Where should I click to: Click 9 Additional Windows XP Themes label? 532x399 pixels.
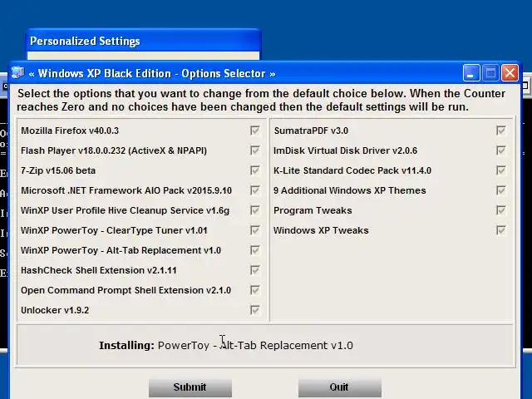click(x=350, y=190)
